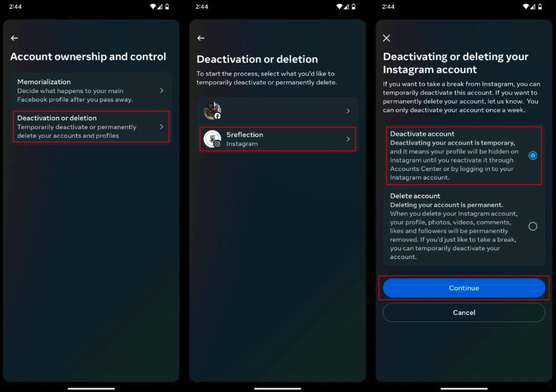Tap chevron beside the Facebook profile row
The height and width of the screenshot is (392, 556).
pos(348,111)
